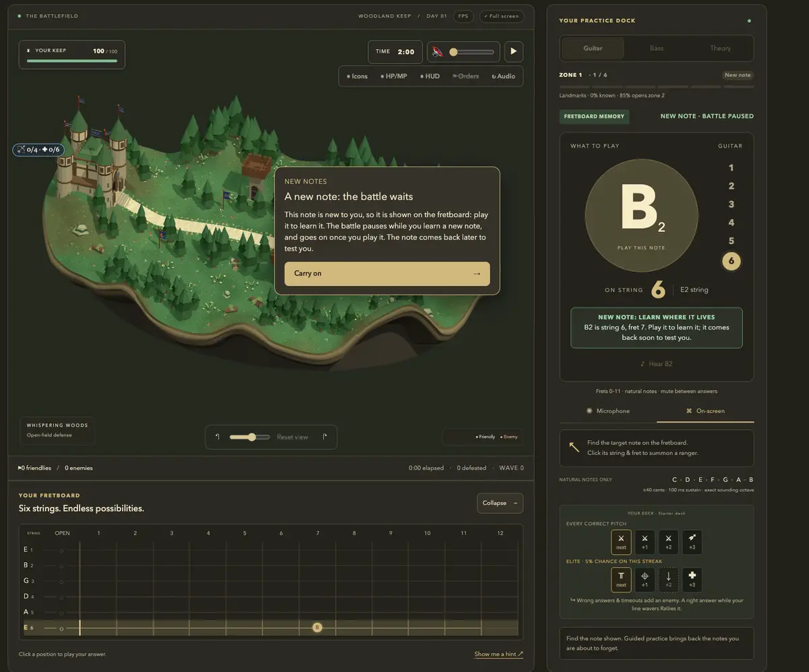Click the string number 1 in guitar list
Viewport: 809px width, 672px height.
[x=731, y=168]
